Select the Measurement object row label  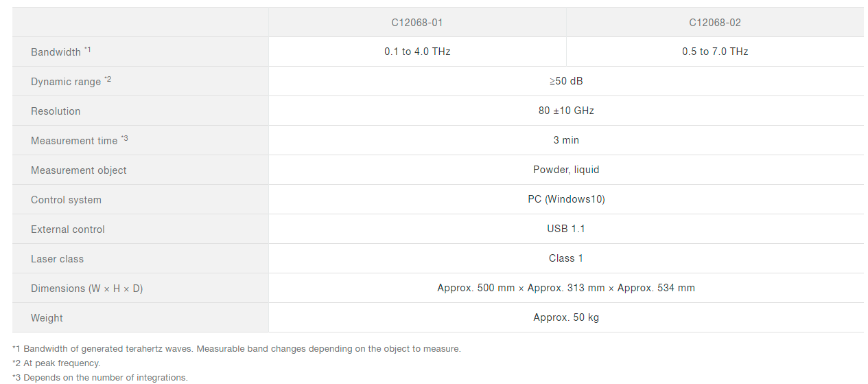(x=79, y=170)
